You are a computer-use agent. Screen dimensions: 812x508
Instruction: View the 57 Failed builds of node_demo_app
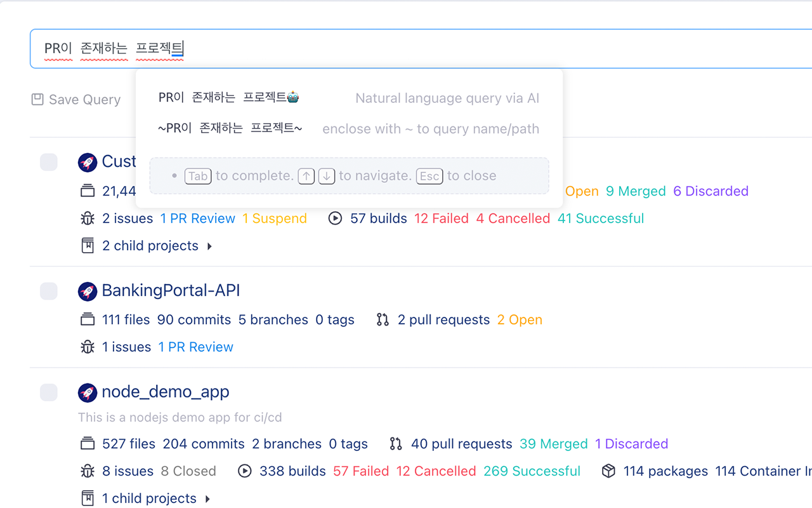tap(361, 471)
